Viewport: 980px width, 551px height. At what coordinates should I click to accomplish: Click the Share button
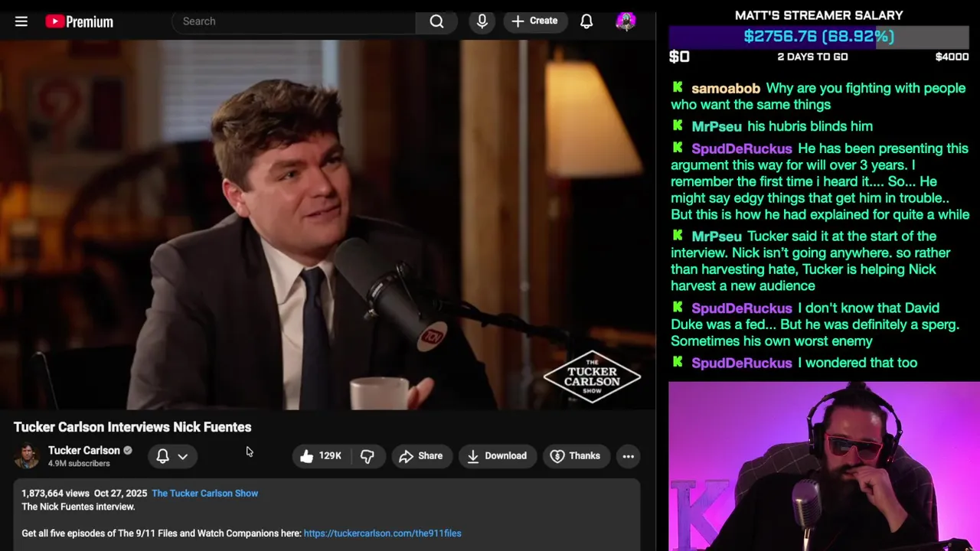[421, 456]
